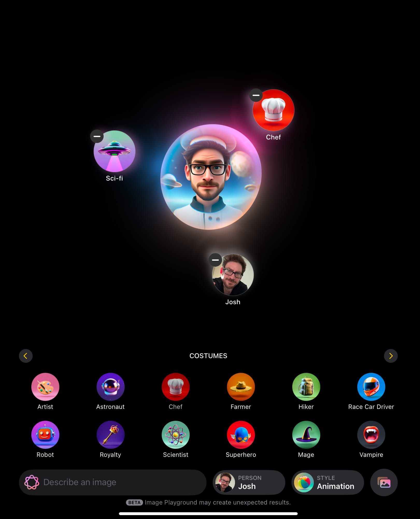
Task: Tap the floating Chef hat bubble
Action: point(274,110)
